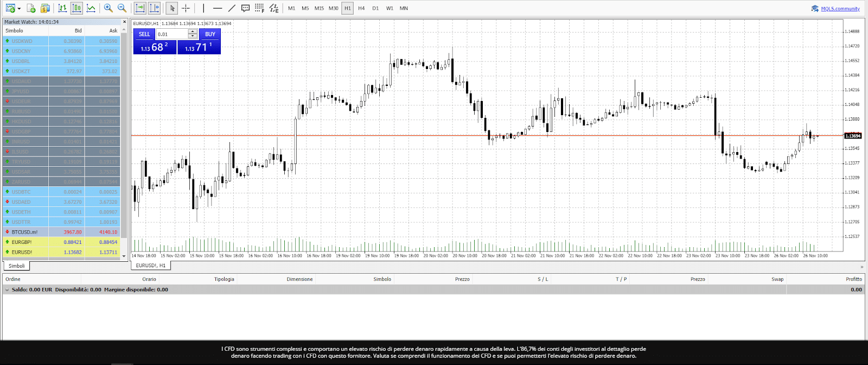The height and width of the screenshot is (365, 868).
Task: Open the MQL5.community link
Action: click(840, 9)
